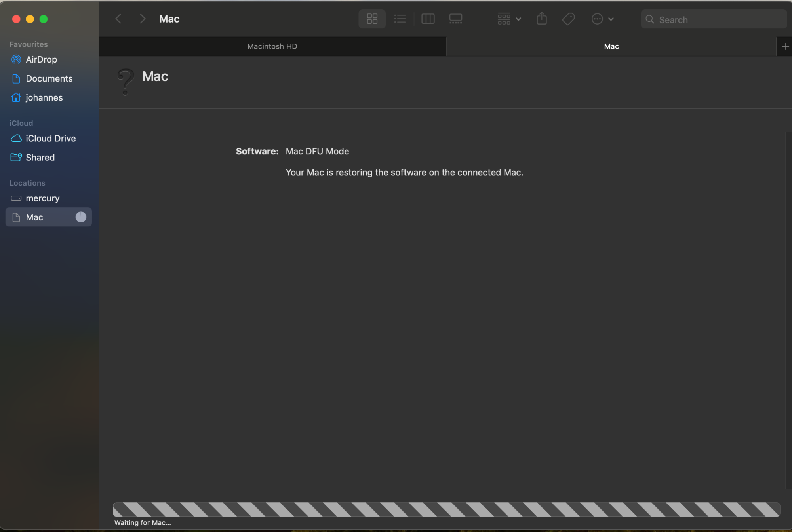
Task: Click the restoring software status message
Action: 404,173
